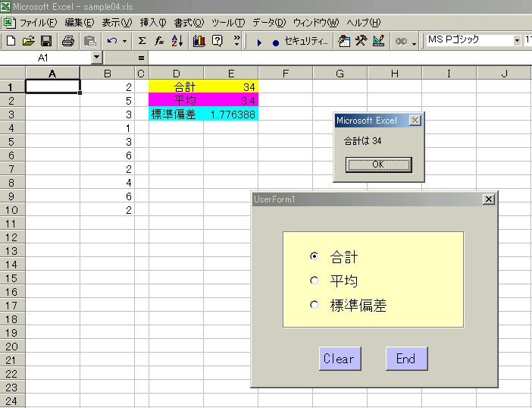532x408 pixels.
Task: Select column header G
Action: click(340, 73)
